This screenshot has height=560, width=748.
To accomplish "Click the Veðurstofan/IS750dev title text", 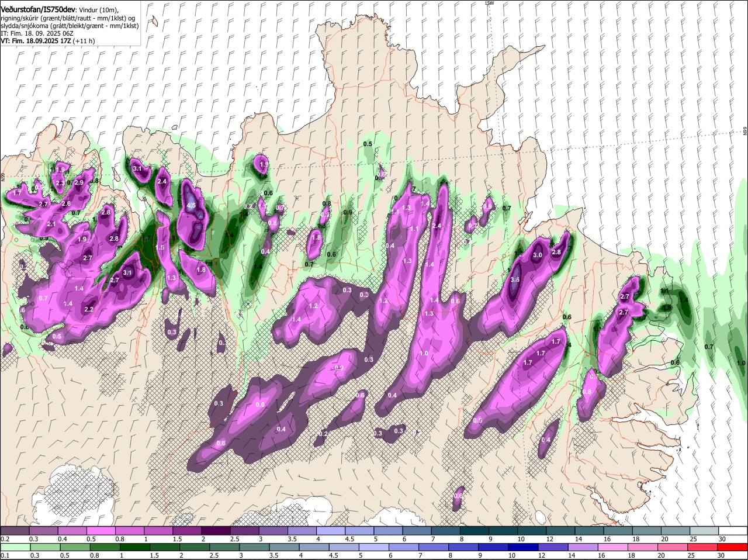I will coord(37,9).
